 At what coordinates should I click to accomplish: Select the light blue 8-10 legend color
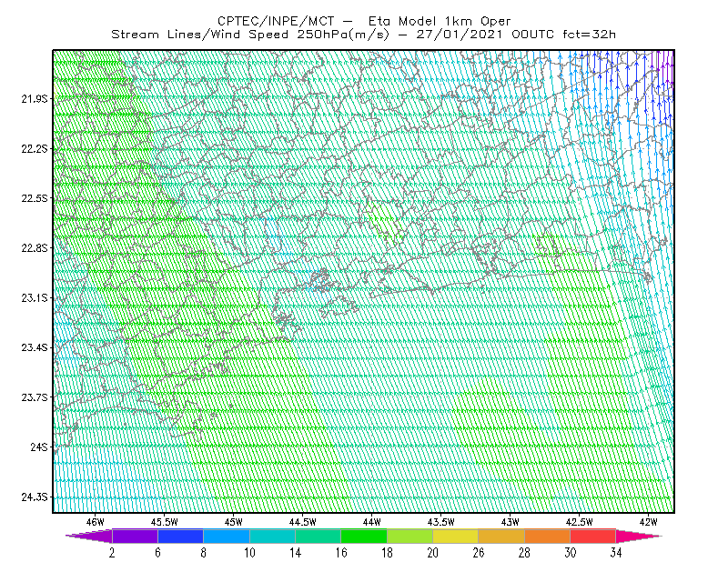227,536
